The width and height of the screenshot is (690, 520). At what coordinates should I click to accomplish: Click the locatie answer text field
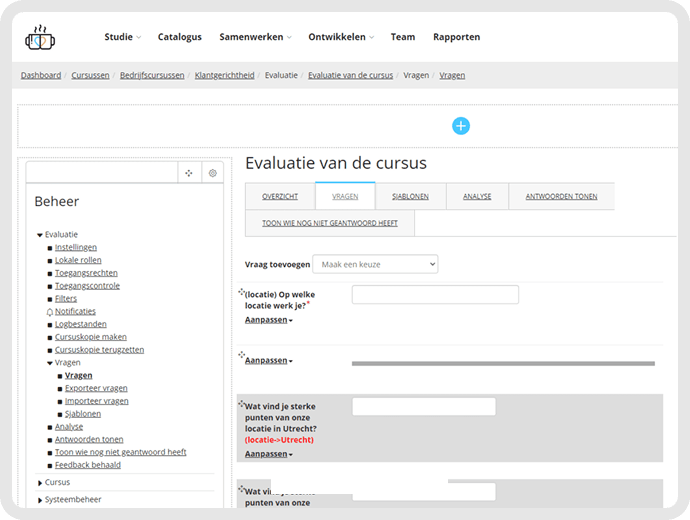435,295
